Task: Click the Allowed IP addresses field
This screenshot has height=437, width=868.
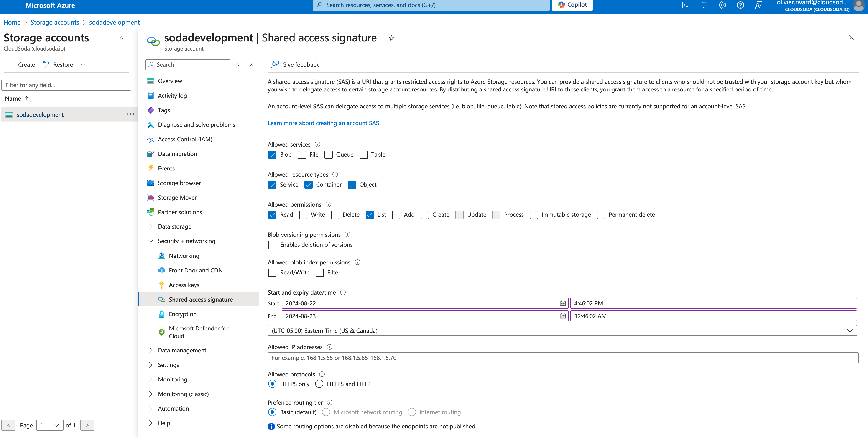Action: pyautogui.click(x=563, y=358)
